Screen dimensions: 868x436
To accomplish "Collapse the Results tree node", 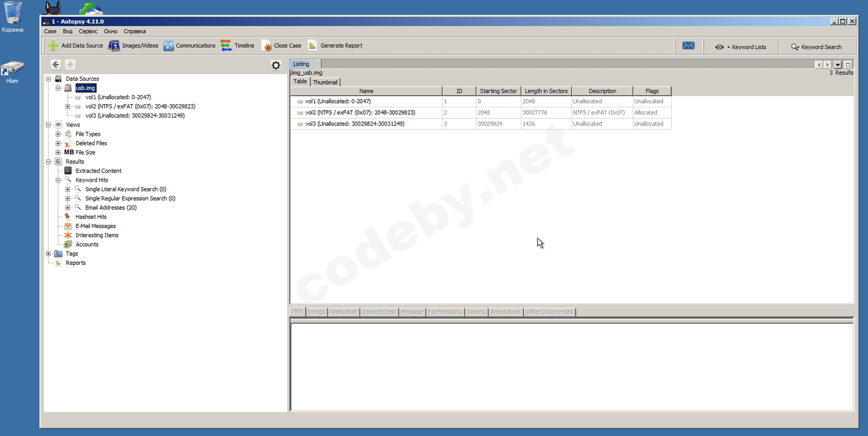I will point(48,162).
